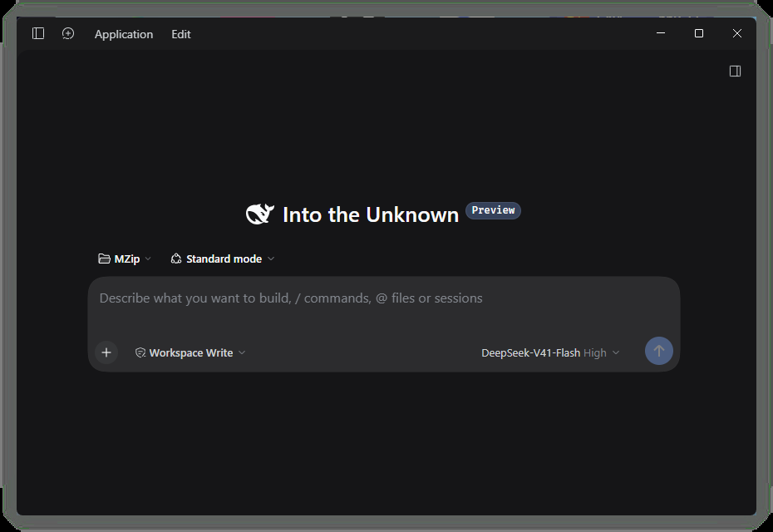Open the Standard mode dropdown
This screenshot has width=773, height=532.
222,259
